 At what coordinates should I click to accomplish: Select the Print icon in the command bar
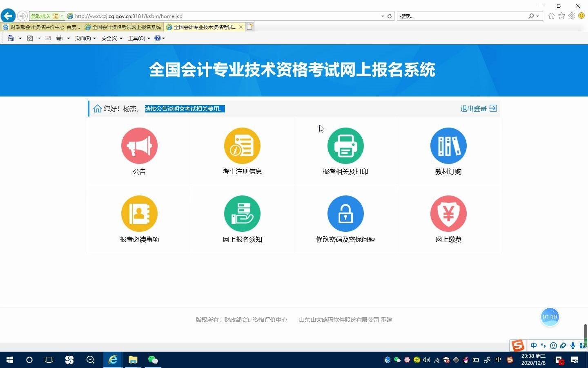pyautogui.click(x=59, y=38)
